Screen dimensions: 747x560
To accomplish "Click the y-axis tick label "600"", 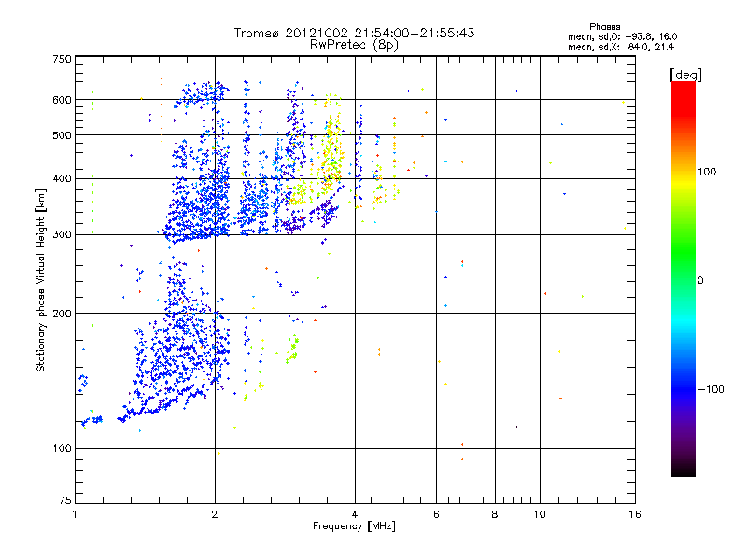I will pos(62,100).
